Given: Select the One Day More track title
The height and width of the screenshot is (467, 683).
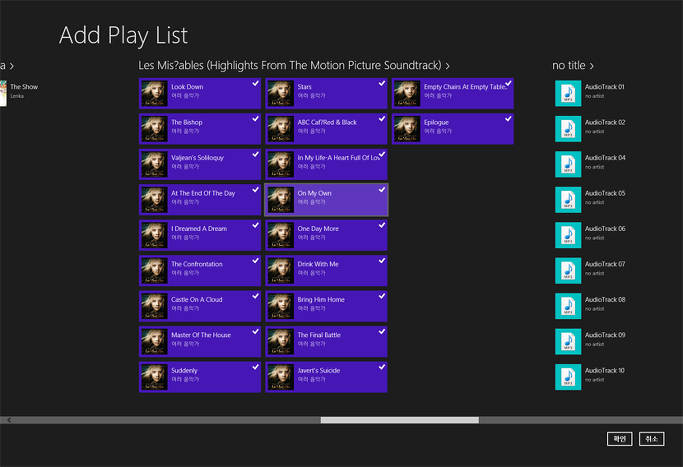Looking at the screenshot, I should pos(318,229).
